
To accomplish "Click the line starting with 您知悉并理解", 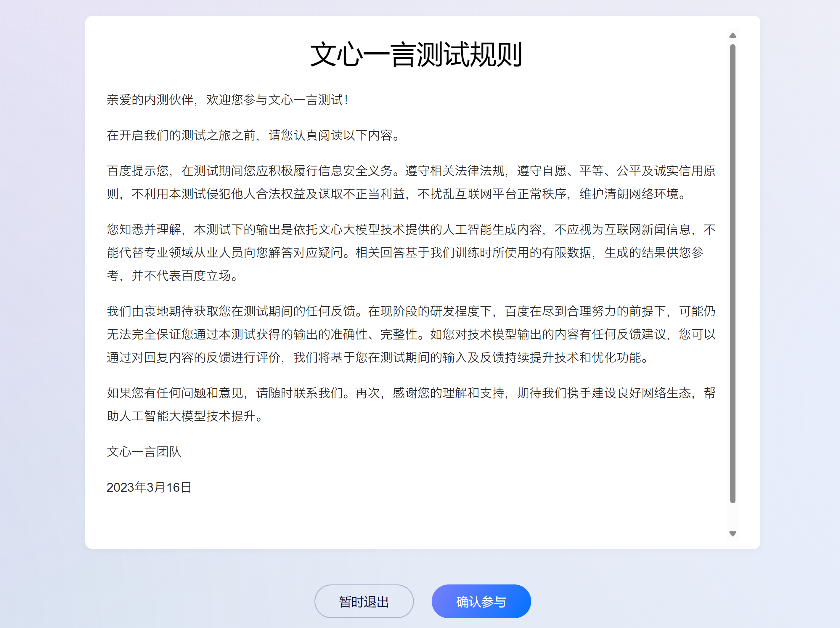I will coord(411,230).
